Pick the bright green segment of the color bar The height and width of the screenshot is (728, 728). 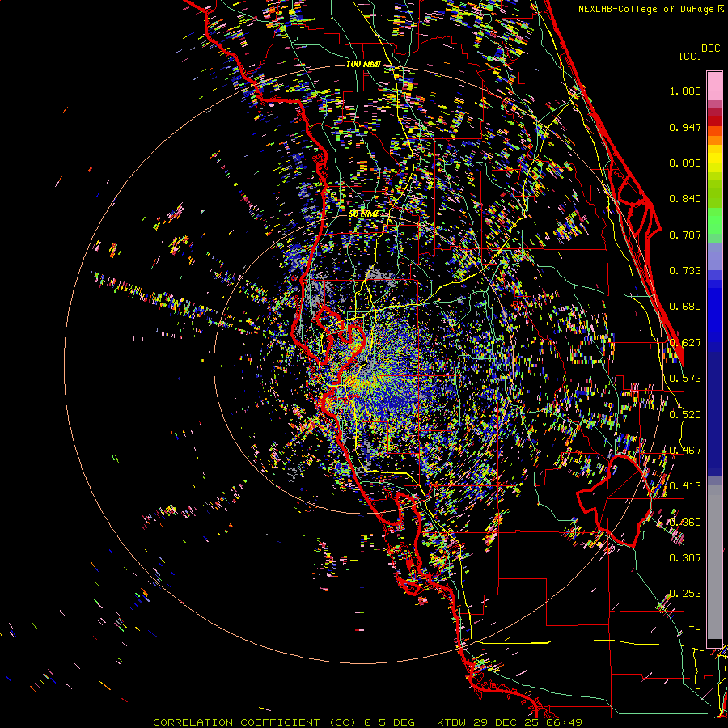tap(714, 220)
